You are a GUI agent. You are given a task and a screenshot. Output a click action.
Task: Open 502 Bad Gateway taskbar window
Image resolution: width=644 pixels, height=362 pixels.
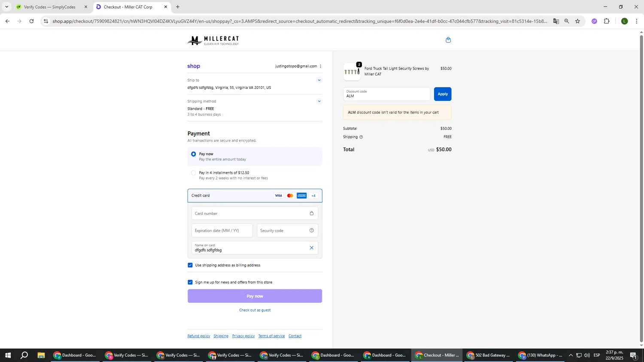click(489, 355)
